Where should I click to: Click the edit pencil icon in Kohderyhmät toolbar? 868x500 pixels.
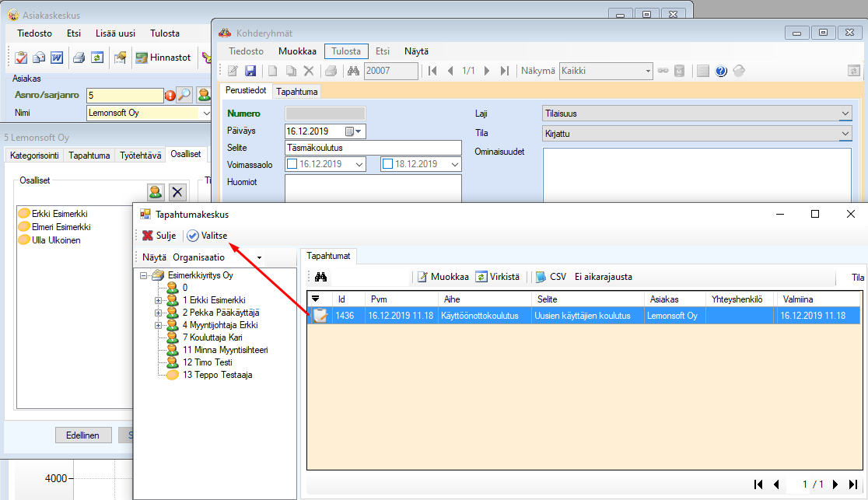[233, 71]
